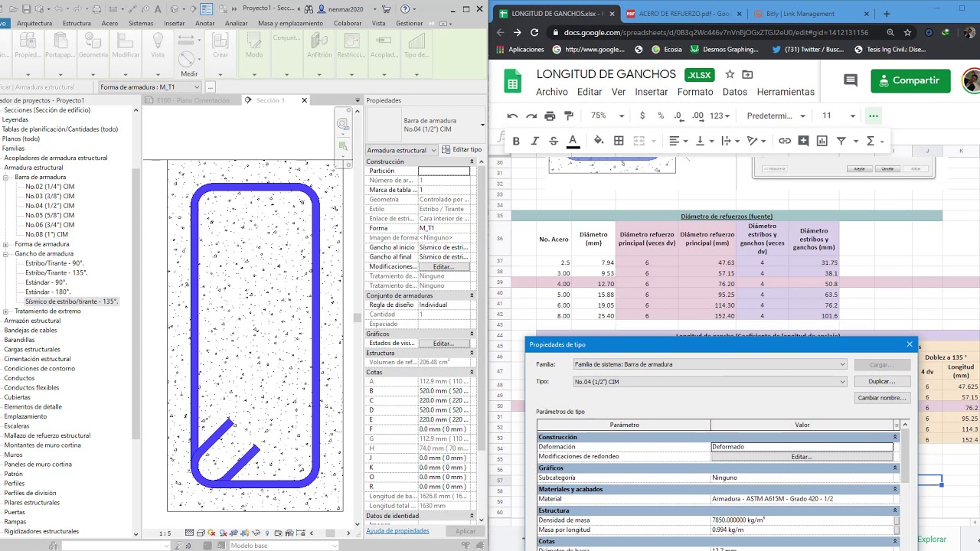Click the Duplicar... button in type properties
The image size is (980, 551).
click(881, 381)
